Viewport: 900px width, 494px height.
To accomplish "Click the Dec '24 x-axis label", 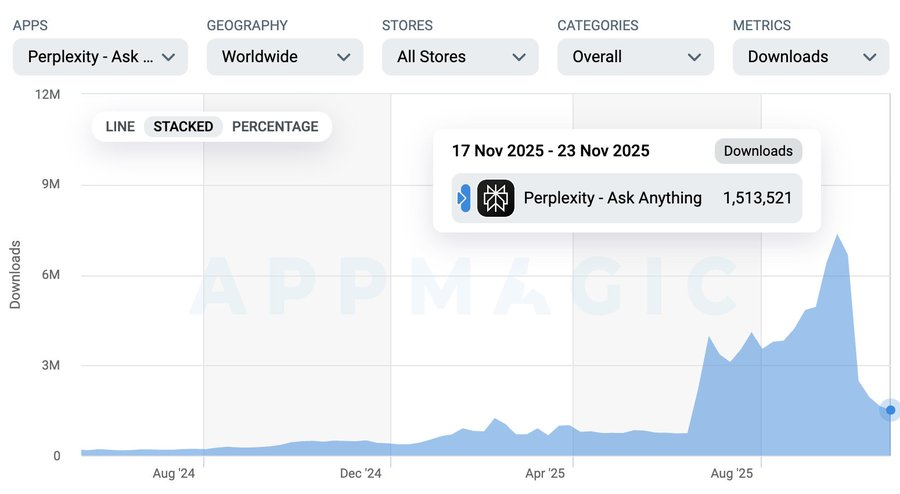I will (x=360, y=472).
